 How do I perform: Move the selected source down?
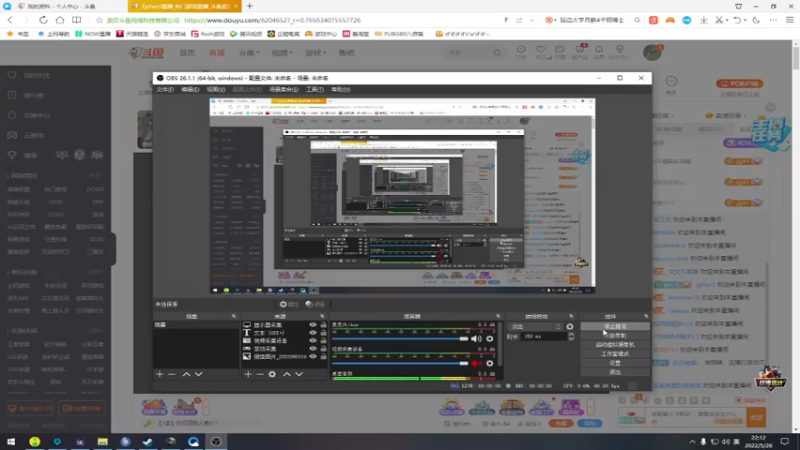(299, 374)
